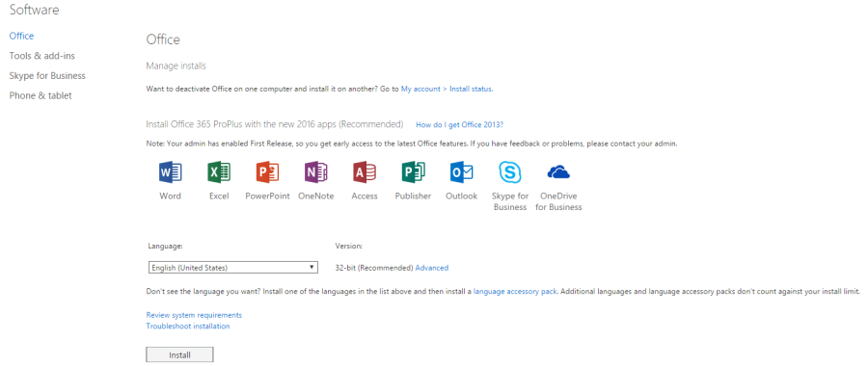Open the Language dropdown
Screen dimensions: 868x366
233,268
